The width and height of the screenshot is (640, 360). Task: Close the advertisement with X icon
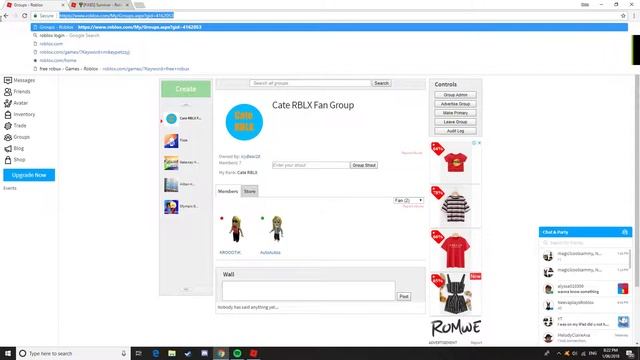(479, 143)
